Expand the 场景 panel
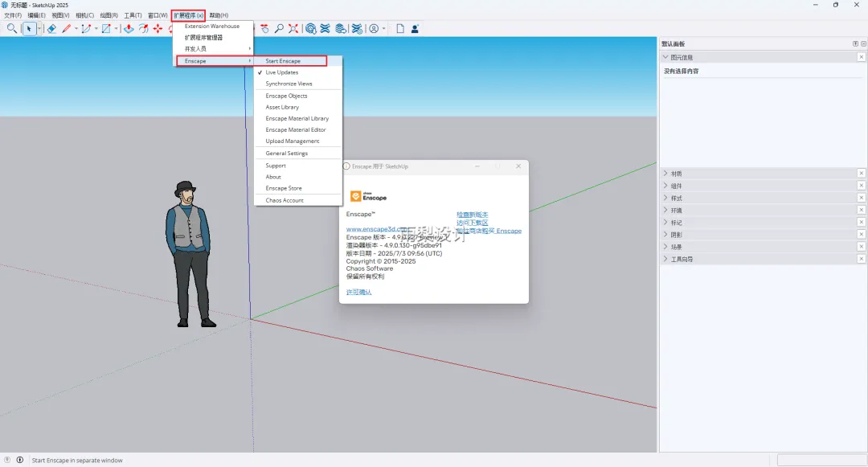Image resolution: width=868 pixels, height=467 pixels. point(666,246)
